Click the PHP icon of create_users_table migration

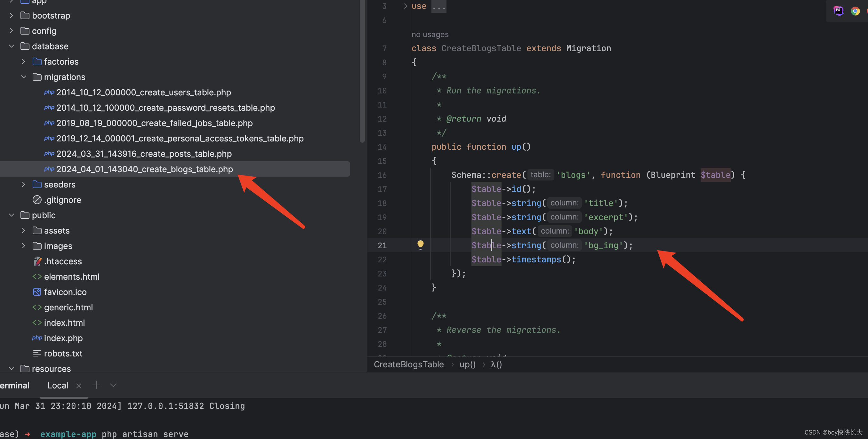[x=49, y=92]
